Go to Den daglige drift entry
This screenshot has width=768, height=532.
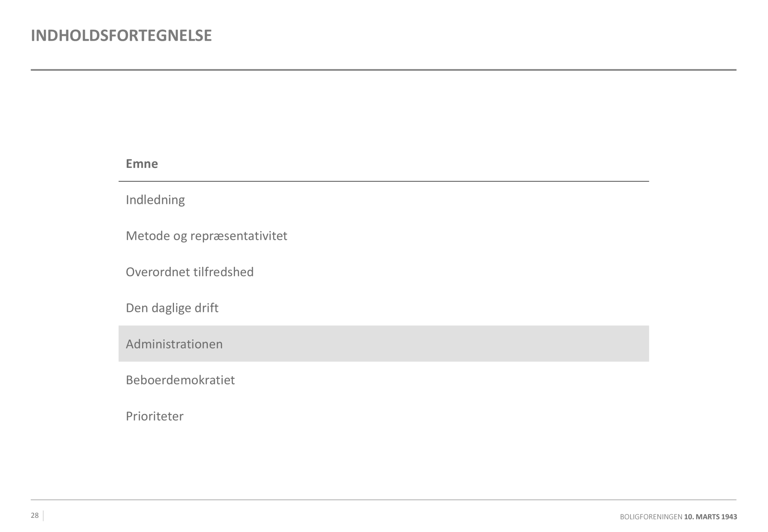point(172,308)
